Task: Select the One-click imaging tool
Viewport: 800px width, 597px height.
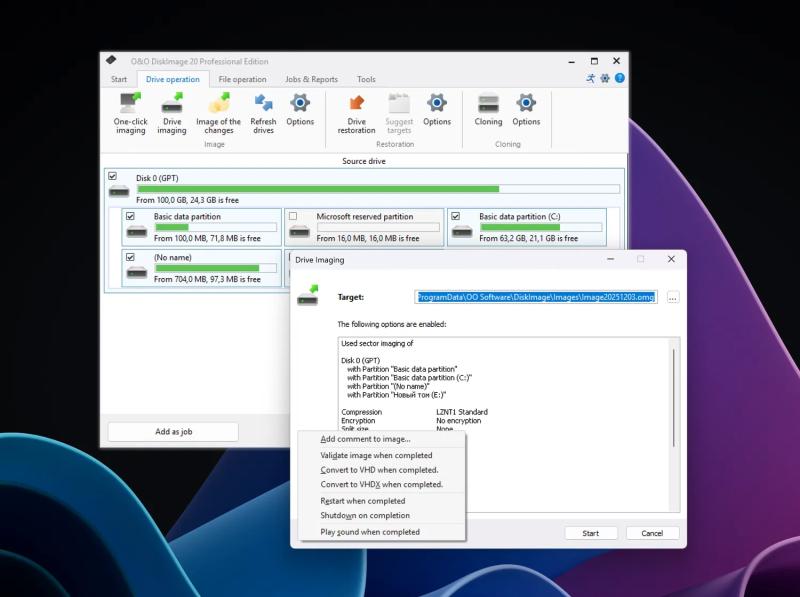Action: (x=130, y=113)
